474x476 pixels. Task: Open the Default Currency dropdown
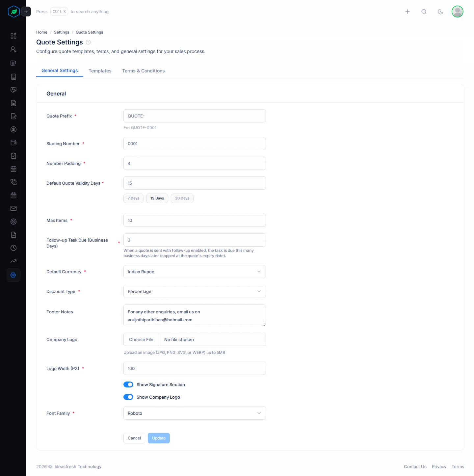195,272
